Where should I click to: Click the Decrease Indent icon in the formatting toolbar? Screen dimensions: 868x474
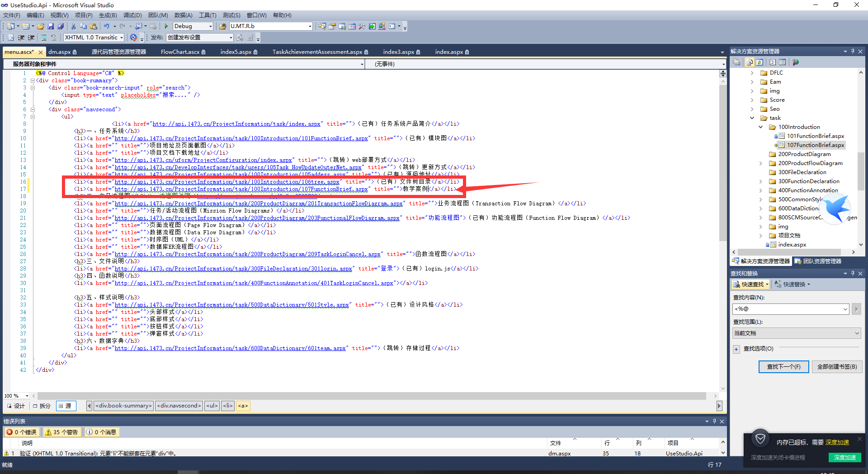(21, 38)
